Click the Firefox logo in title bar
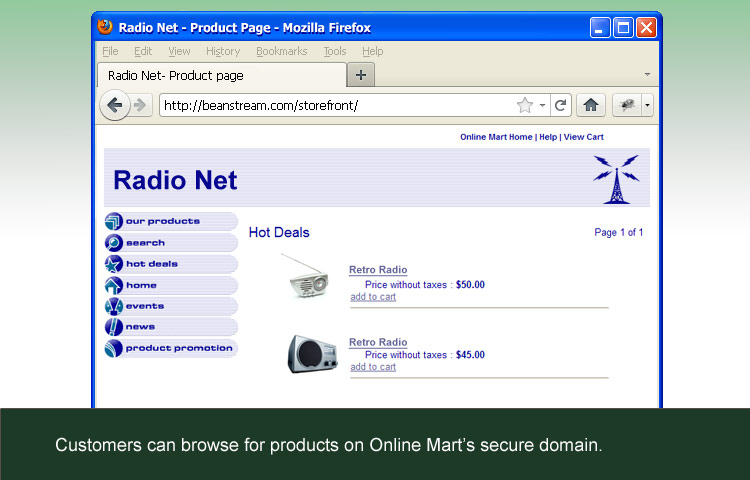This screenshot has width=750, height=480. pyautogui.click(x=105, y=27)
